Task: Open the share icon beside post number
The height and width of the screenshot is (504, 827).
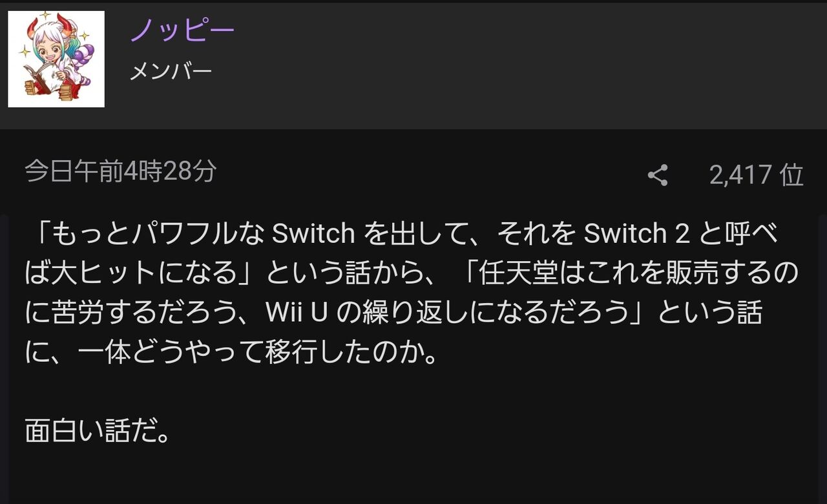Action: 658,175
